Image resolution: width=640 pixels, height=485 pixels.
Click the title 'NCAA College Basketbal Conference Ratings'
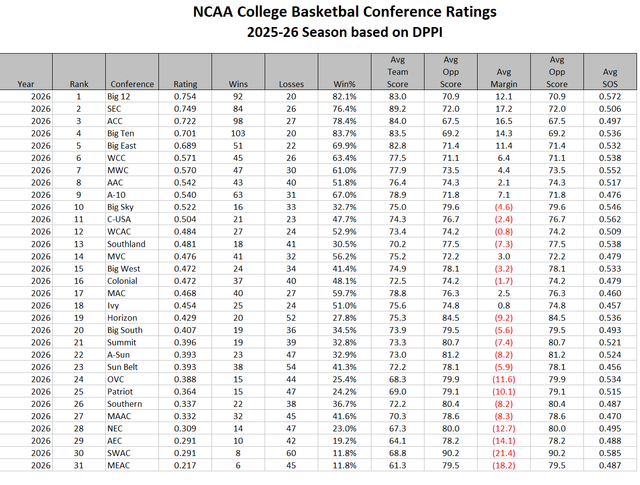[318, 13]
